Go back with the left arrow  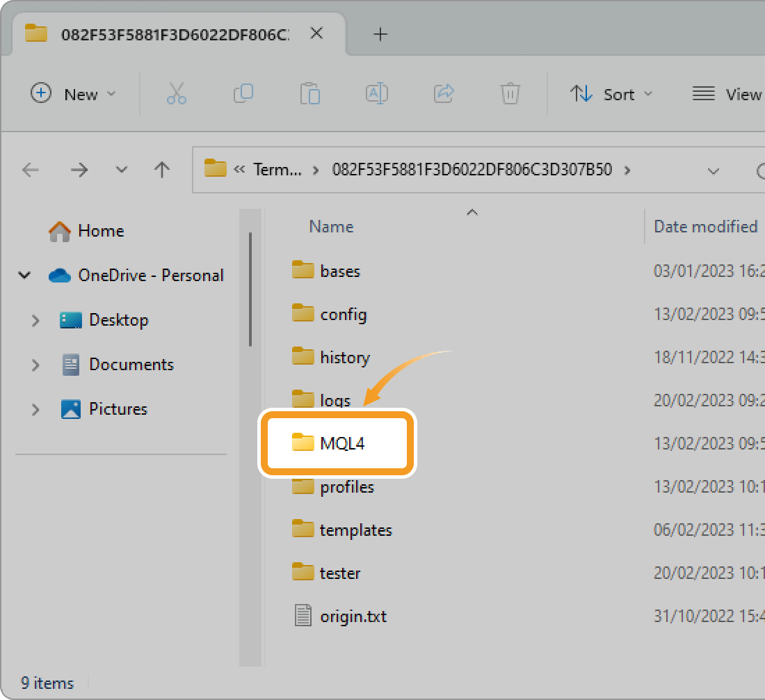coord(31,170)
